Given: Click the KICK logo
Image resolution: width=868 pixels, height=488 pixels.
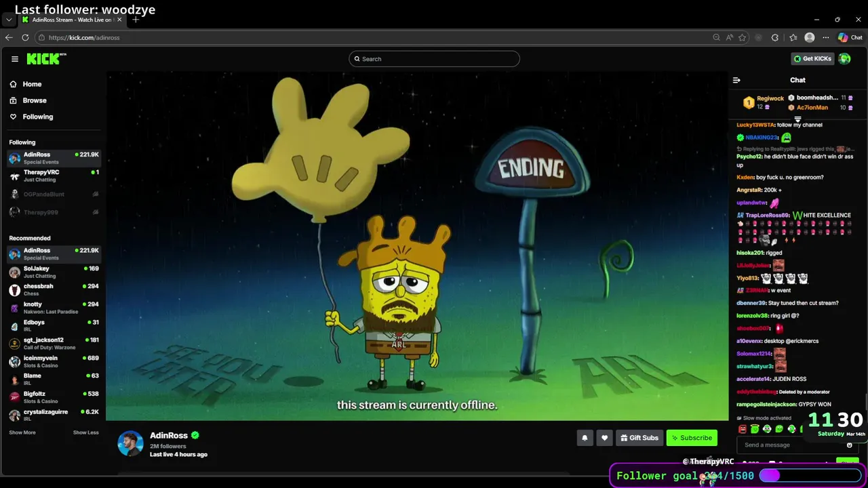Looking at the screenshot, I should [46, 59].
